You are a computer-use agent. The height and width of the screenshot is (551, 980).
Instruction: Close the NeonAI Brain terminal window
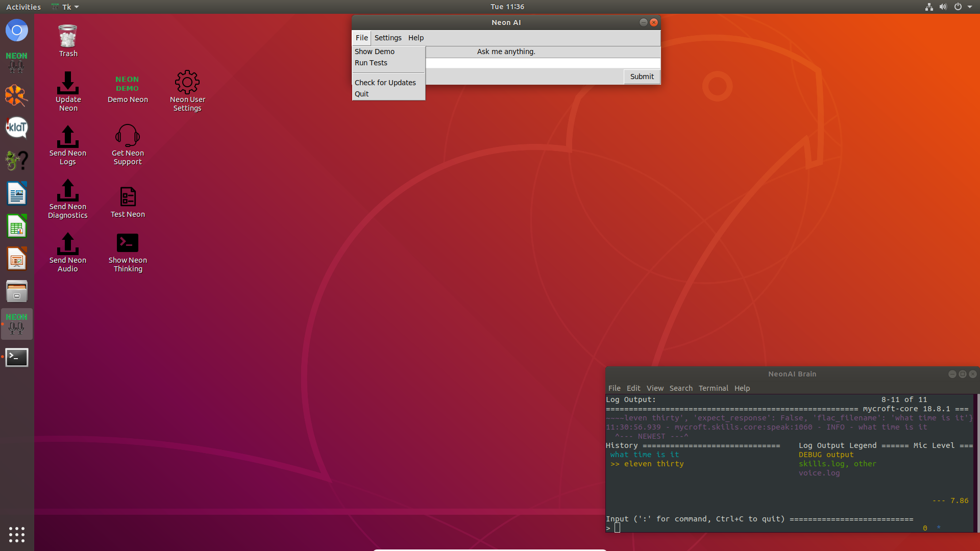tap(972, 374)
